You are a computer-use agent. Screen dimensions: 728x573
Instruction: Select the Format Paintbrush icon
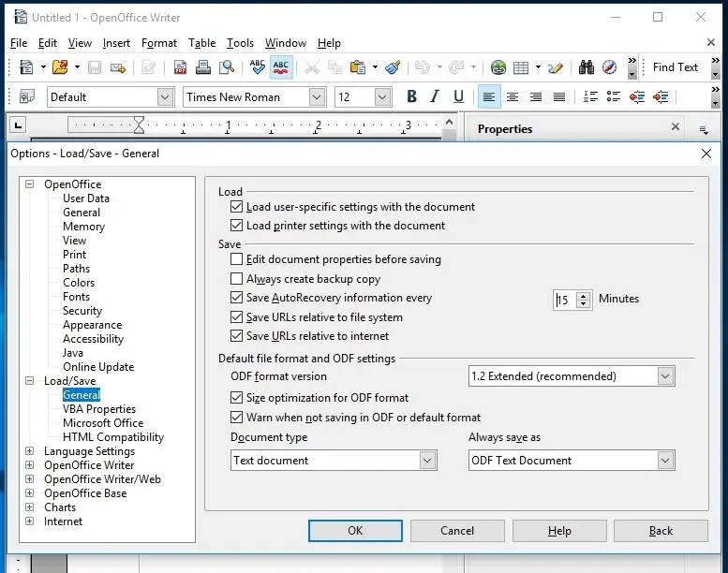click(393, 67)
